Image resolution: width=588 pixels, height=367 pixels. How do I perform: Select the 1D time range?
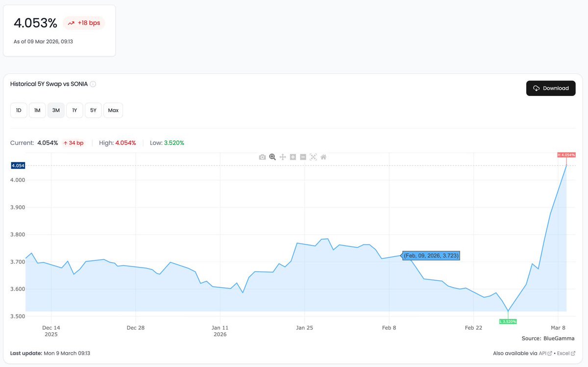(19, 110)
